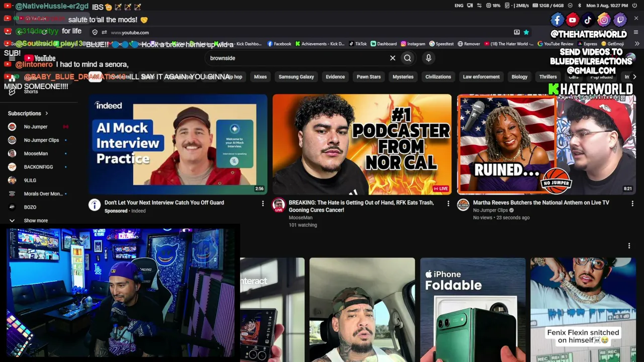This screenshot has width=644, height=362.
Task: Select the Mixes filter chip
Action: pos(260,77)
